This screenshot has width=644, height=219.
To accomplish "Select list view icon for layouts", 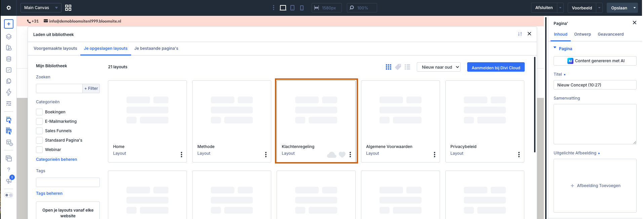I will [407, 67].
